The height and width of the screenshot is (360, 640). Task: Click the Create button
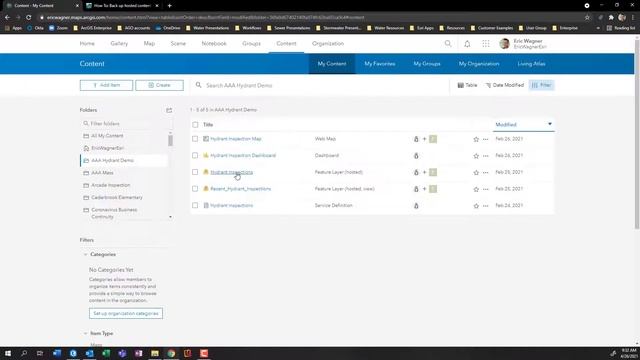point(159,85)
